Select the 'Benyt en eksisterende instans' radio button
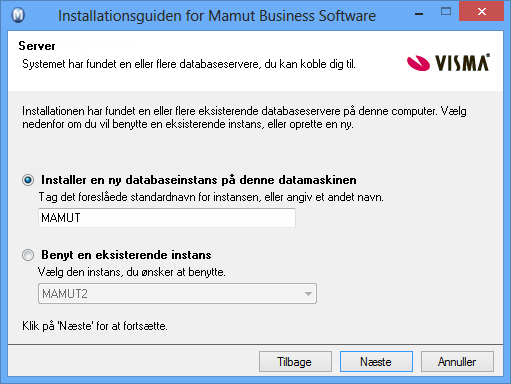Screen dimensions: 511x384 [28, 255]
